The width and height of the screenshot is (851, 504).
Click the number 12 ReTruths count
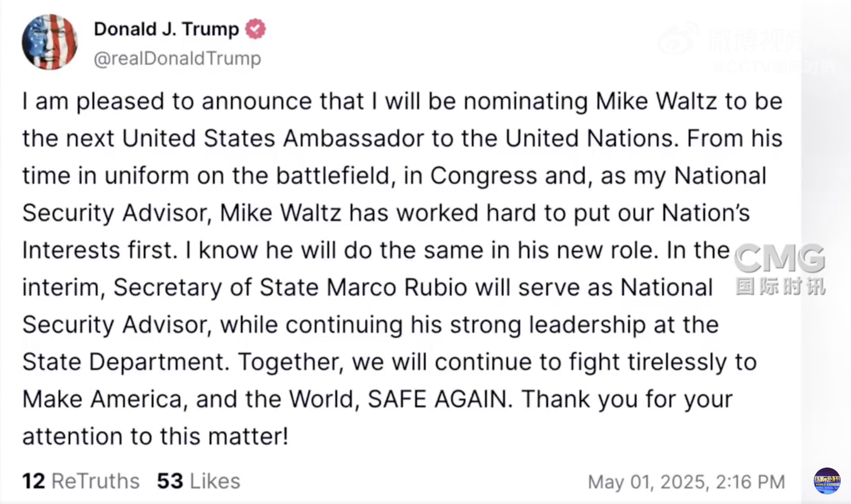point(33,481)
